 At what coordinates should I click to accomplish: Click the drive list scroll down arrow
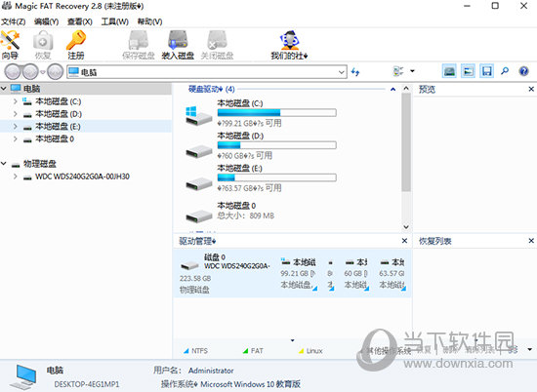(406, 227)
